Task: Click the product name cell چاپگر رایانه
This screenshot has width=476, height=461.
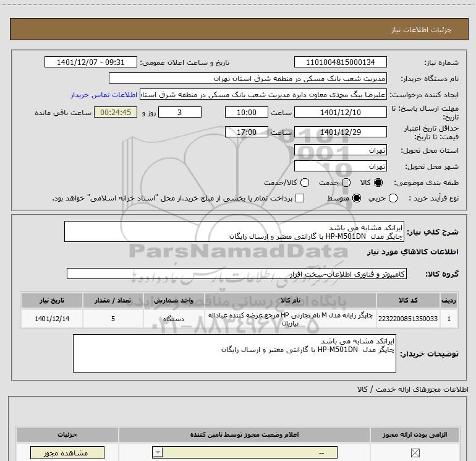Action: [x=290, y=319]
